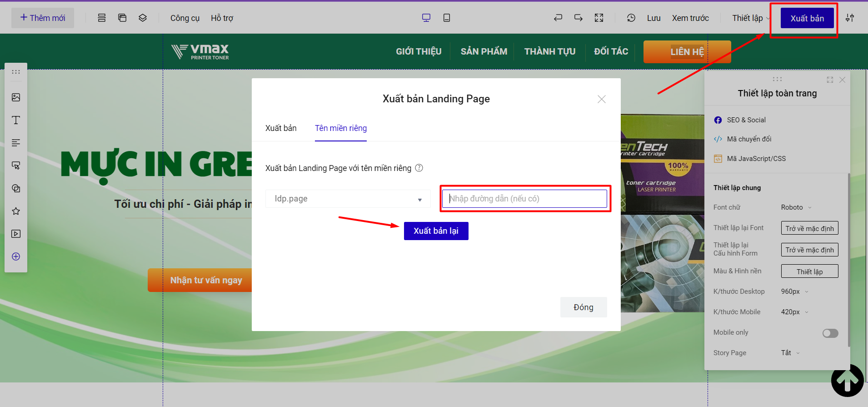The width and height of the screenshot is (868, 407).
Task: Click the desktop view icon
Action: 426,18
